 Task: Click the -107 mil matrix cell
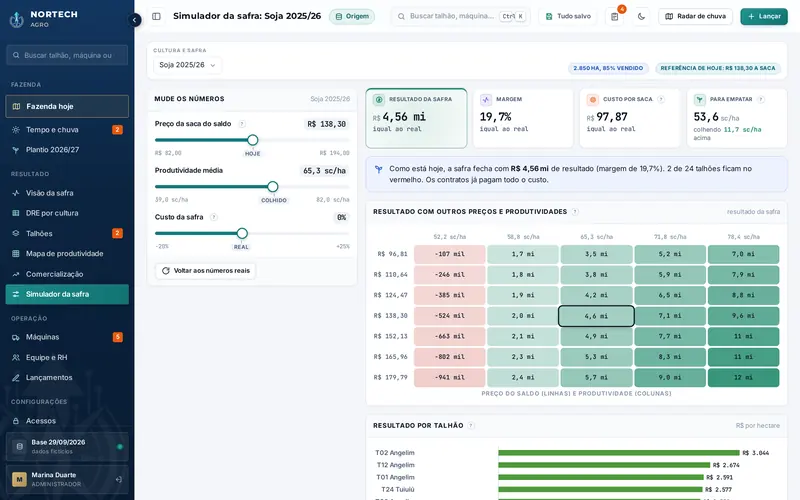[x=449, y=254]
